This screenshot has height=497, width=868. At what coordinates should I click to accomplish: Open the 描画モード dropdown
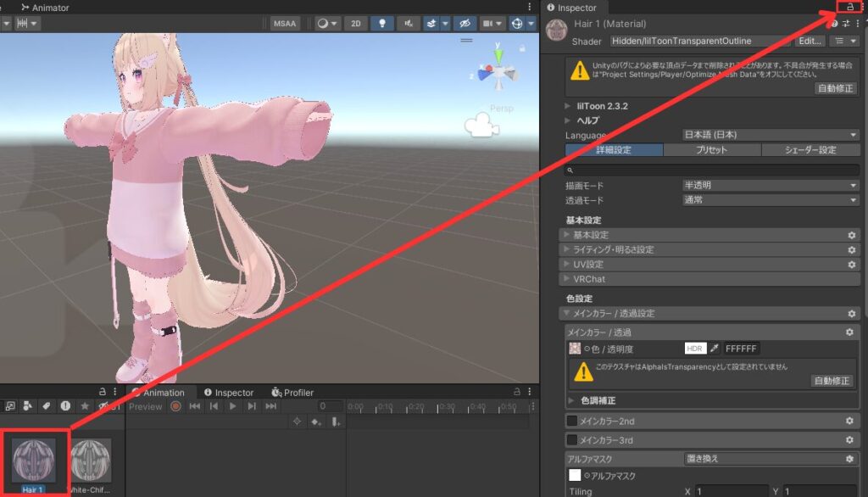click(771, 185)
